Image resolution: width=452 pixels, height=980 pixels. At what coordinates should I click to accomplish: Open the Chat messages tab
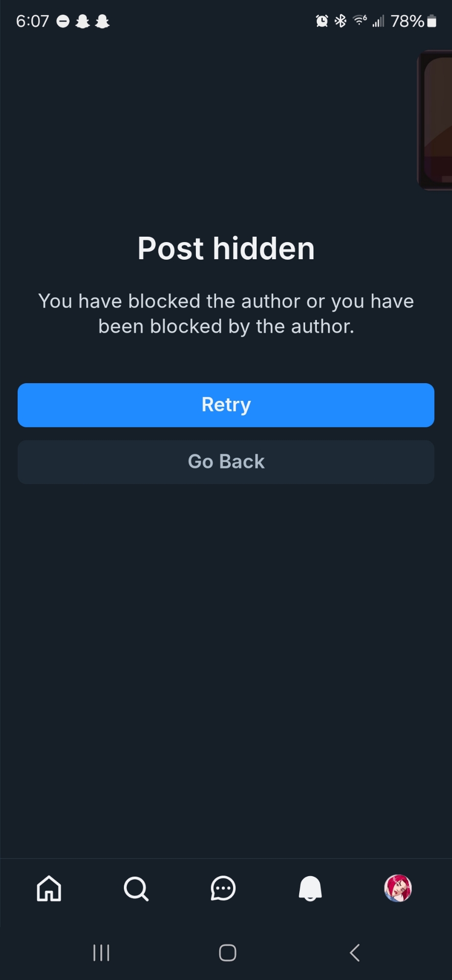[x=223, y=888]
